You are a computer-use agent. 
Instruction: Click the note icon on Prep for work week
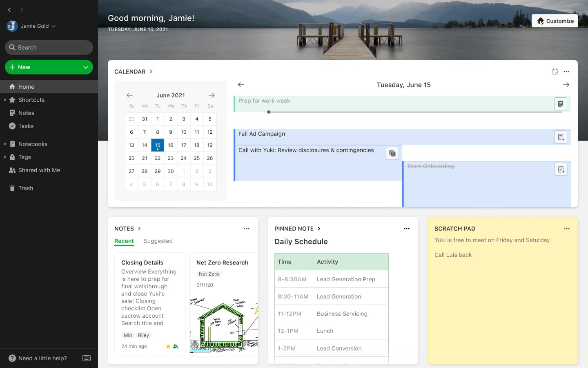click(560, 103)
